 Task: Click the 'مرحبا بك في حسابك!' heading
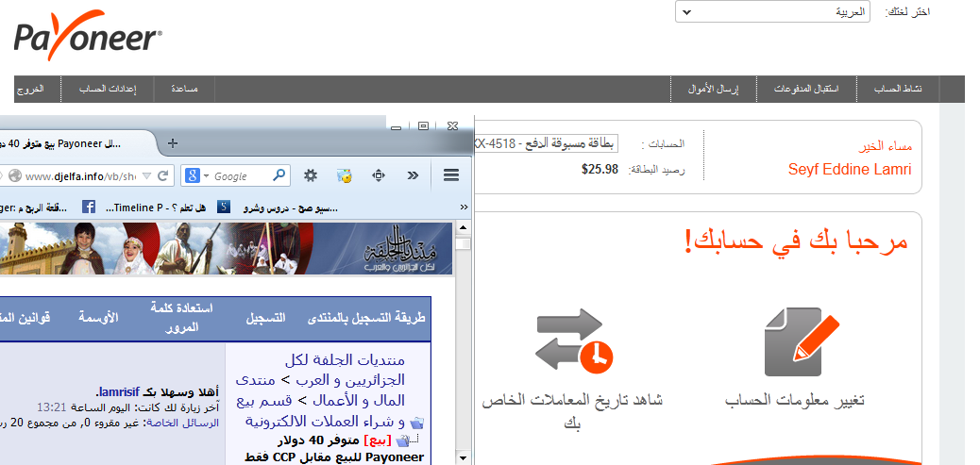coord(795,241)
